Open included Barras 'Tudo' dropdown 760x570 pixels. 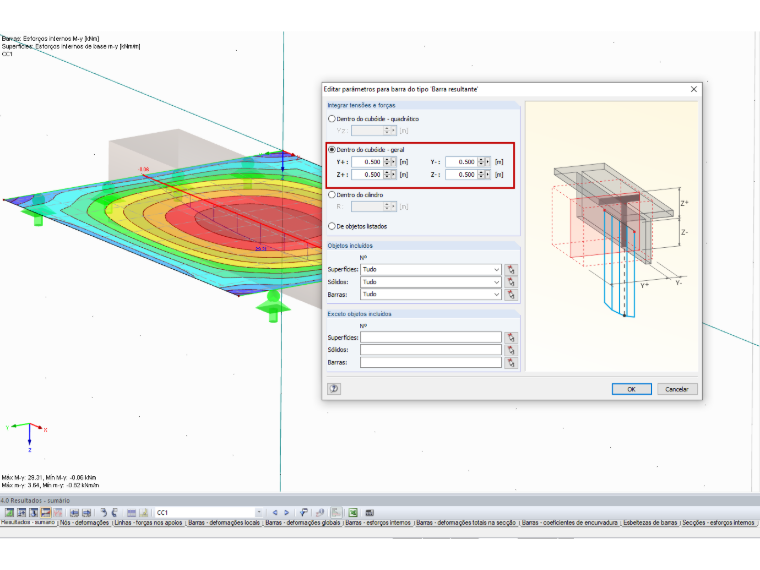(430, 294)
